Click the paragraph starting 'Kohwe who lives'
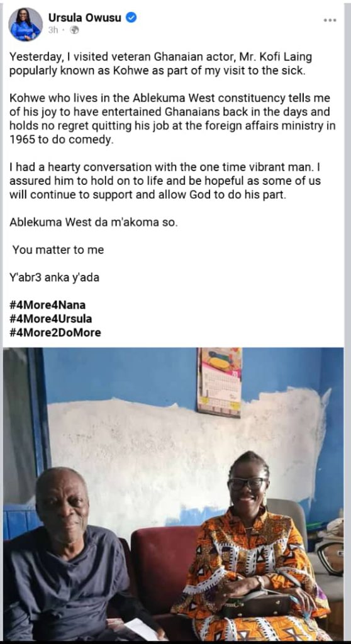 point(172,119)
